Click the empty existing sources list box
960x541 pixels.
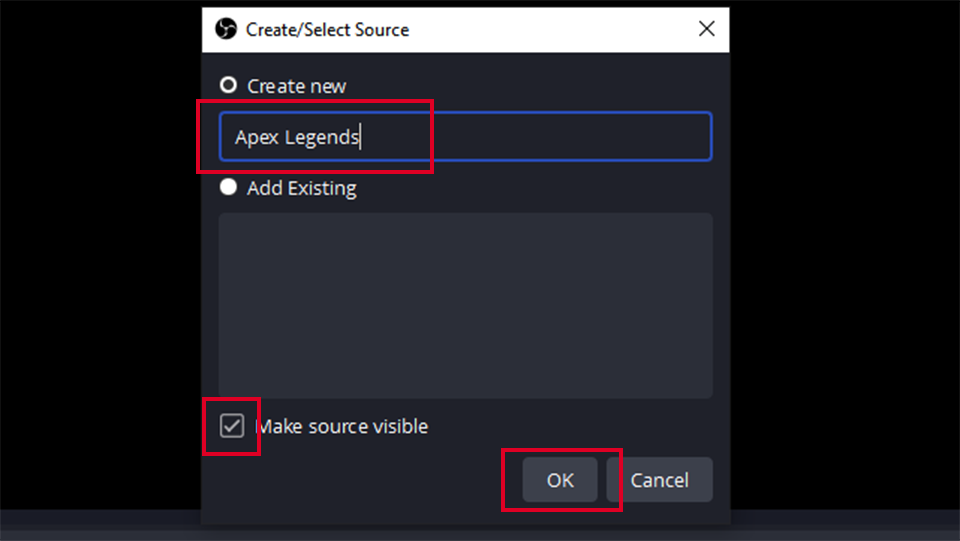[x=465, y=305]
